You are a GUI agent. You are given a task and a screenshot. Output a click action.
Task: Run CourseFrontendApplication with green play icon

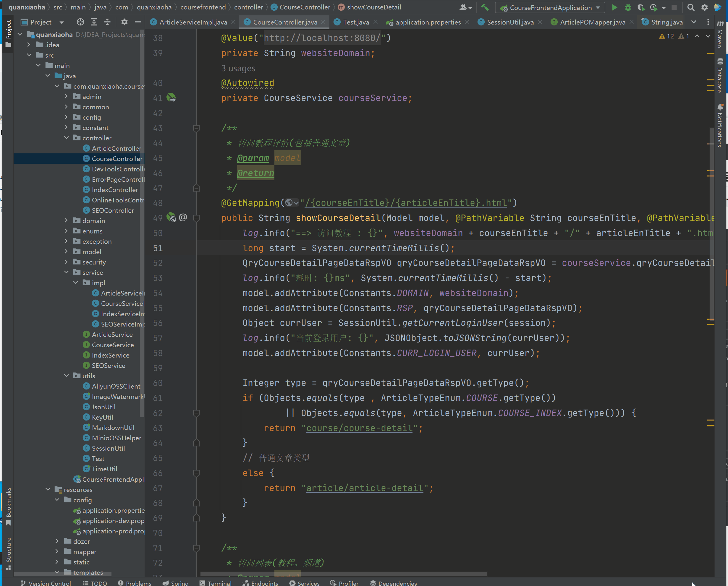[x=614, y=7]
